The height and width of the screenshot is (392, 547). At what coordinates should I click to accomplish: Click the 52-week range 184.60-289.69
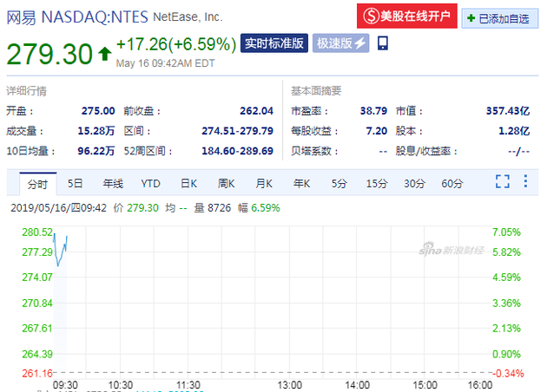[237, 151]
